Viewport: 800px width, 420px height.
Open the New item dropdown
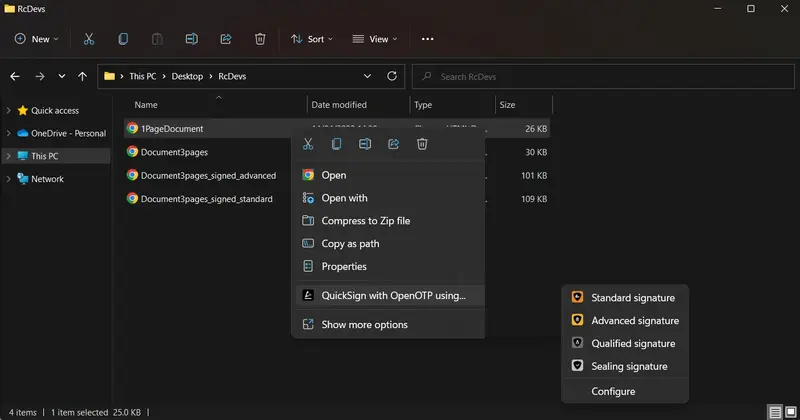(36, 39)
